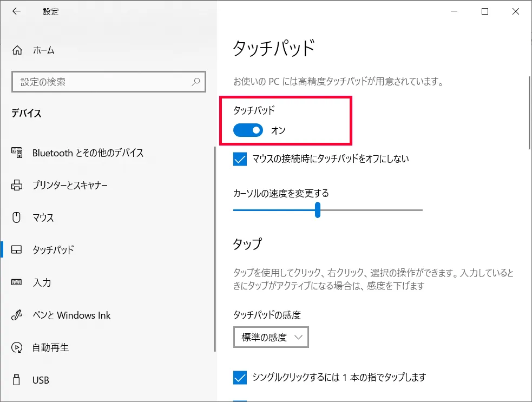
Task: Click the タッチパッド page heading
Action: (x=274, y=48)
